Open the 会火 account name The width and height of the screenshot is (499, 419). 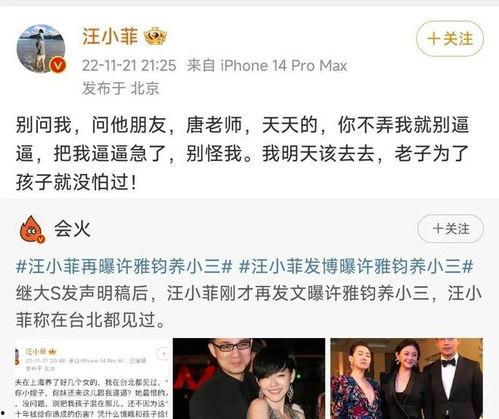[x=72, y=229]
